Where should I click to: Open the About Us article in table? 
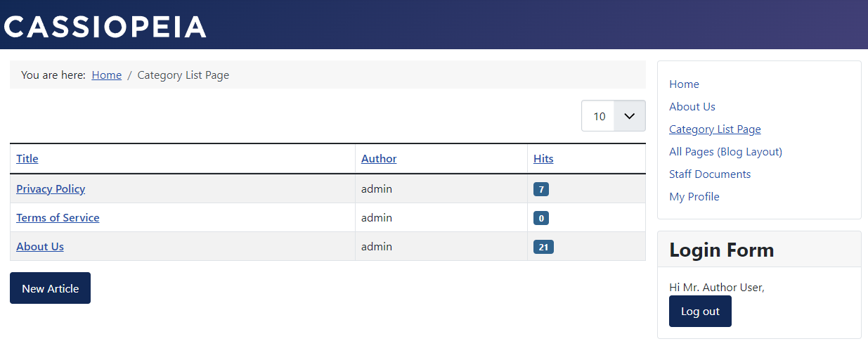tap(40, 246)
